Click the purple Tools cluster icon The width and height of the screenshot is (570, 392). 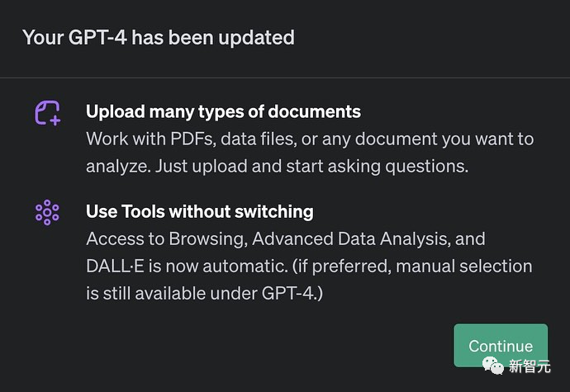47,212
